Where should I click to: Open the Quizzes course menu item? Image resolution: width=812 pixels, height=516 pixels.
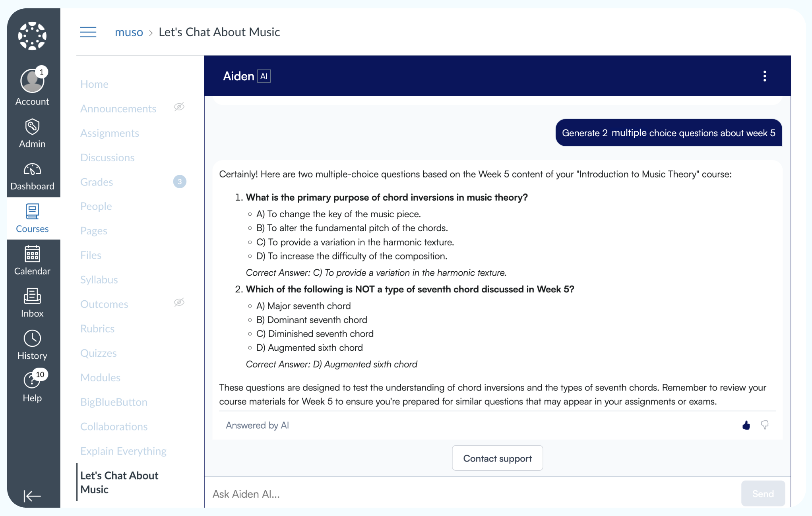99,353
